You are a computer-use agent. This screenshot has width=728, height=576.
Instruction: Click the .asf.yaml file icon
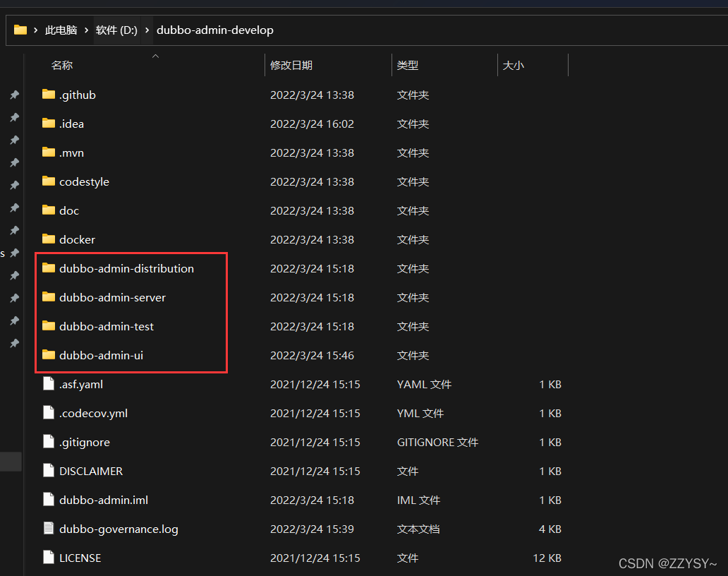(x=48, y=384)
